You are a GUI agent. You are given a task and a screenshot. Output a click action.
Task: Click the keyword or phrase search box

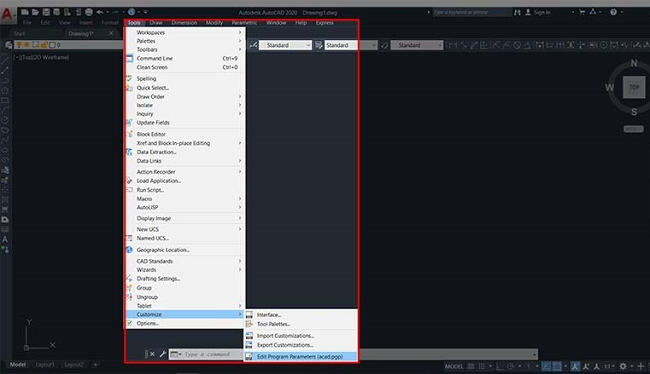tap(472, 12)
